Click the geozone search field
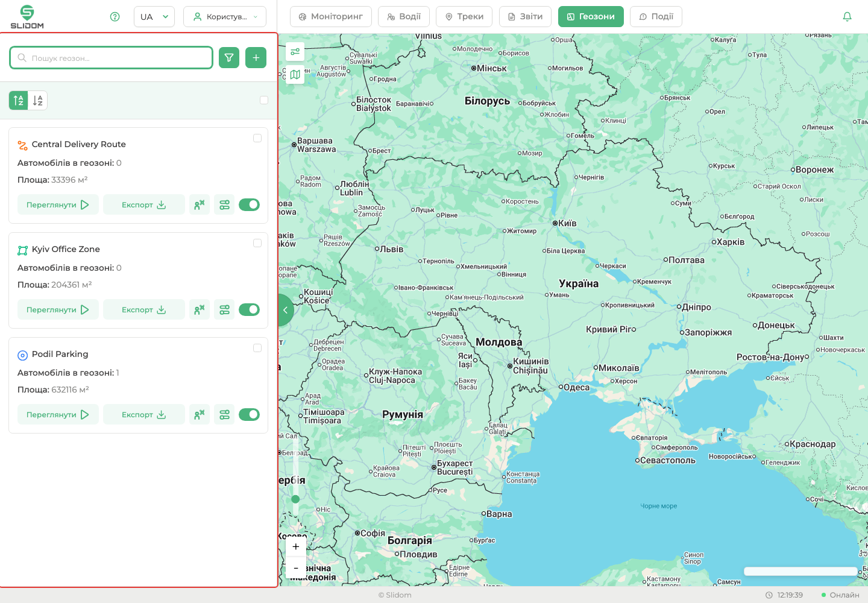 pos(112,58)
